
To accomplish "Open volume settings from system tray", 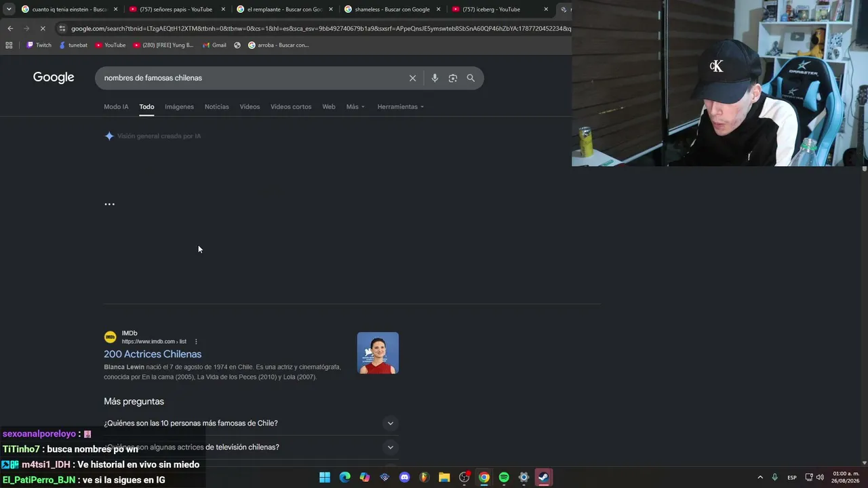I will click(x=820, y=477).
